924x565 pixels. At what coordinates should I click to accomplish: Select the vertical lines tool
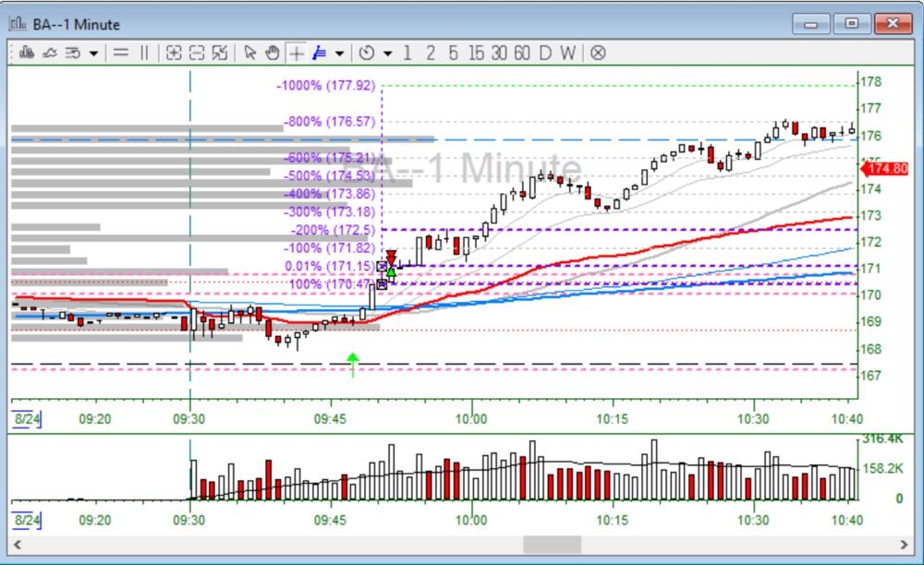coord(143,53)
